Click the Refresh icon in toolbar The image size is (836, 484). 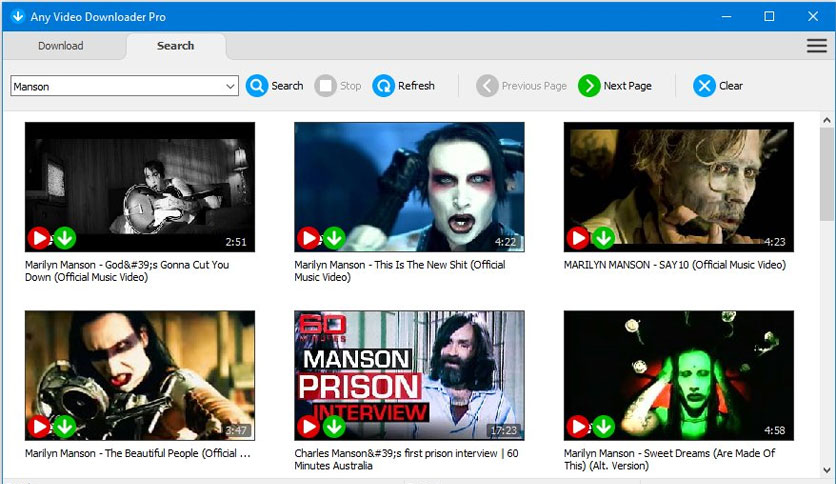coord(383,86)
